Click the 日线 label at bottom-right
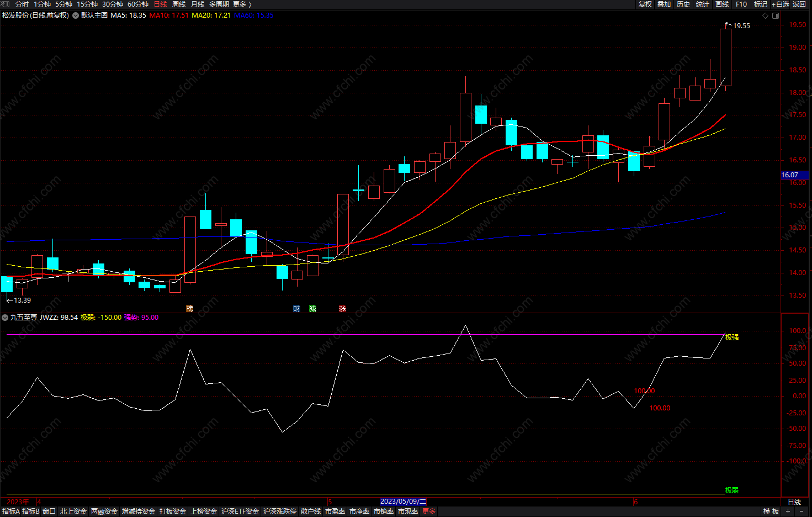The width and height of the screenshot is (812, 517). coord(794,502)
